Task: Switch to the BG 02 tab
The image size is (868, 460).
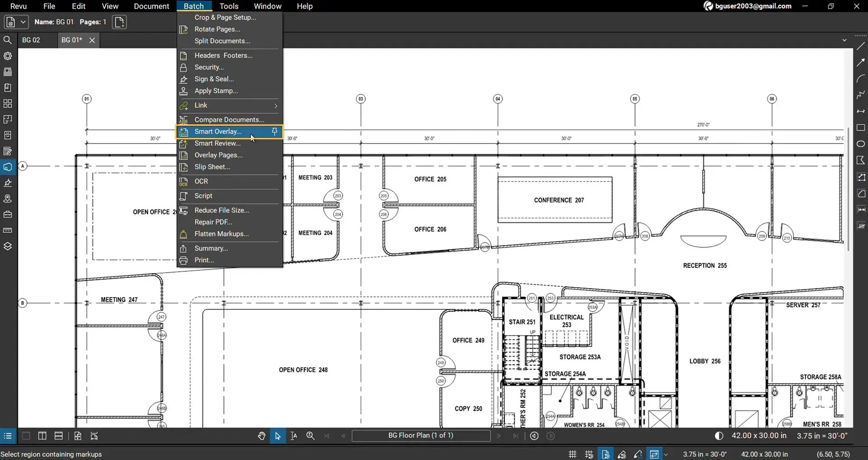Action: (31, 40)
